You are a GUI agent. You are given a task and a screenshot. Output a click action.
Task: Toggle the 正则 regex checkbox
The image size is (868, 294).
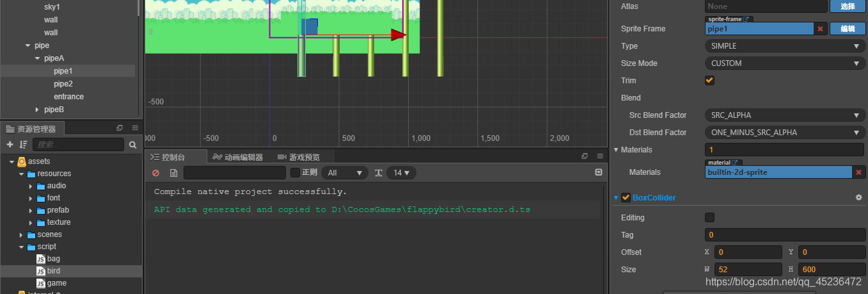[295, 173]
